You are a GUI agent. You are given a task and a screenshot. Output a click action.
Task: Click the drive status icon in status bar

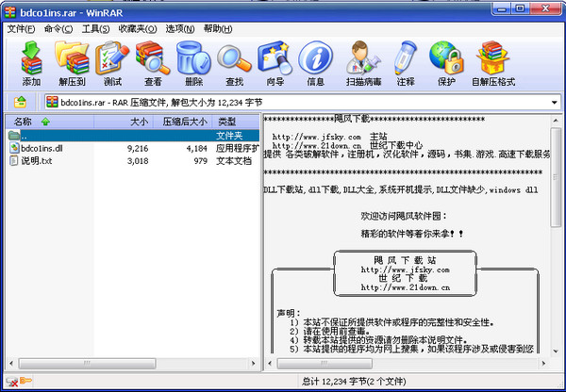click(x=12, y=382)
